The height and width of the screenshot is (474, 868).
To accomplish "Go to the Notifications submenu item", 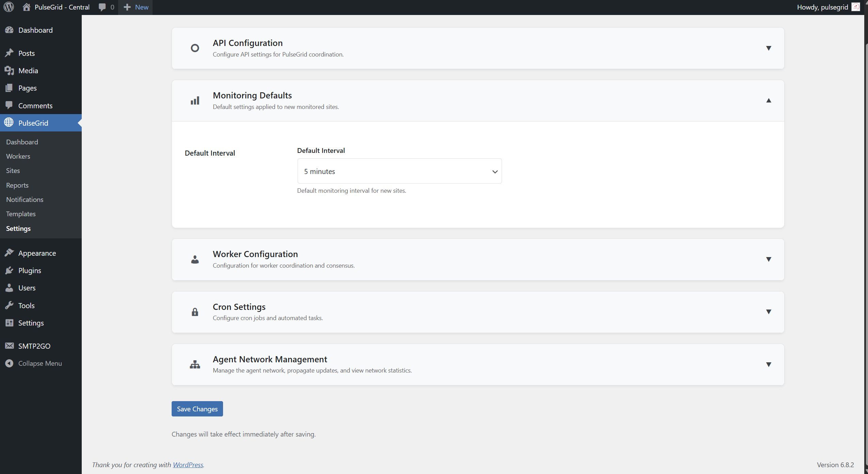I will [25, 200].
